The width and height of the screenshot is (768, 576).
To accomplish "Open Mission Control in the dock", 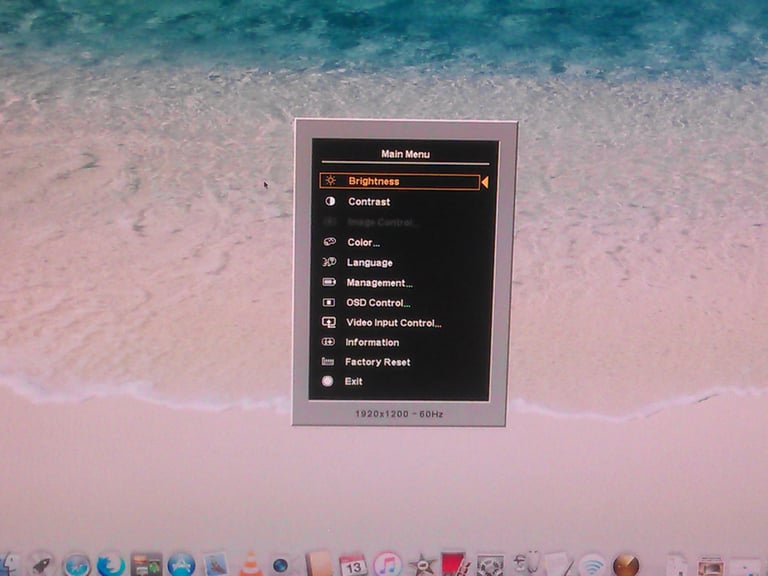I will pyautogui.click(x=146, y=565).
